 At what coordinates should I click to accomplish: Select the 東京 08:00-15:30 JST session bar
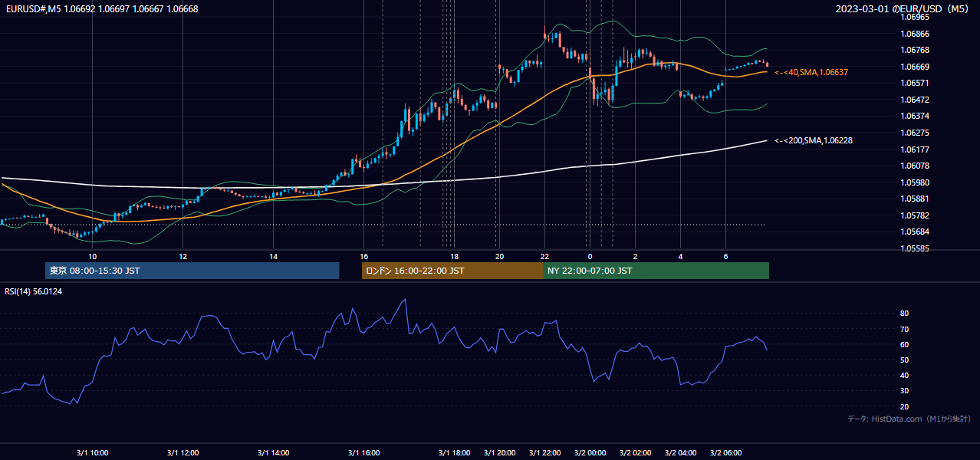[x=192, y=271]
